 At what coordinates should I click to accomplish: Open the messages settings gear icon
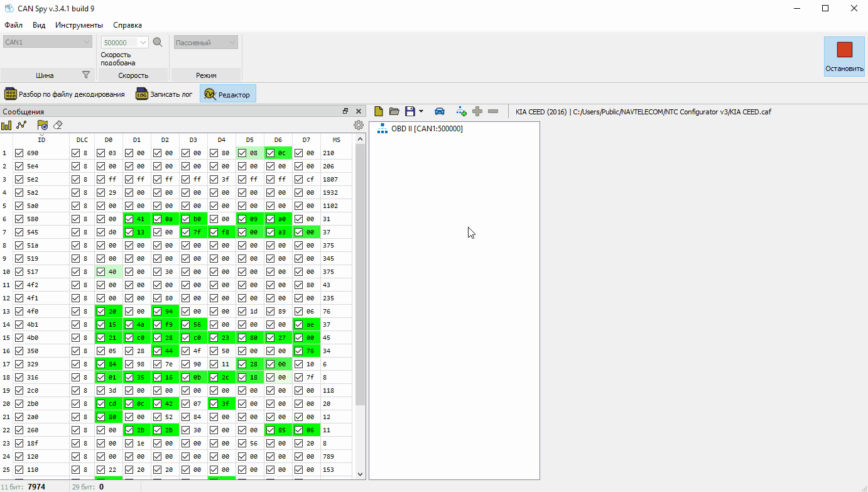pos(359,125)
